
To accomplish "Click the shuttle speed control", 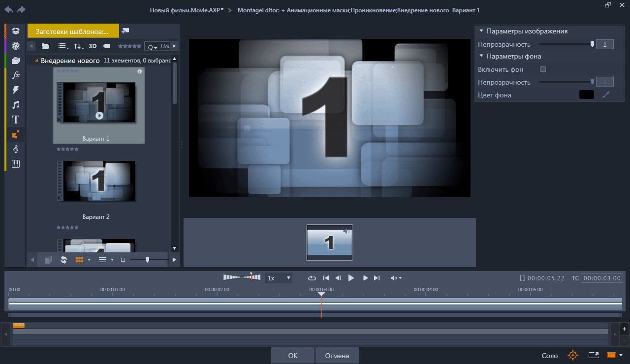I will 242,277.
